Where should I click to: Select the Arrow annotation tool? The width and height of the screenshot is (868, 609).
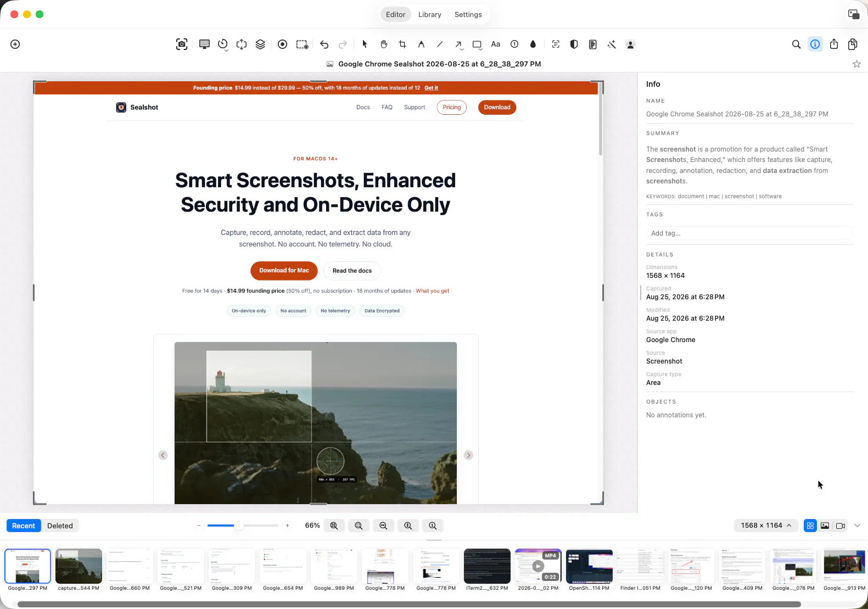point(458,44)
